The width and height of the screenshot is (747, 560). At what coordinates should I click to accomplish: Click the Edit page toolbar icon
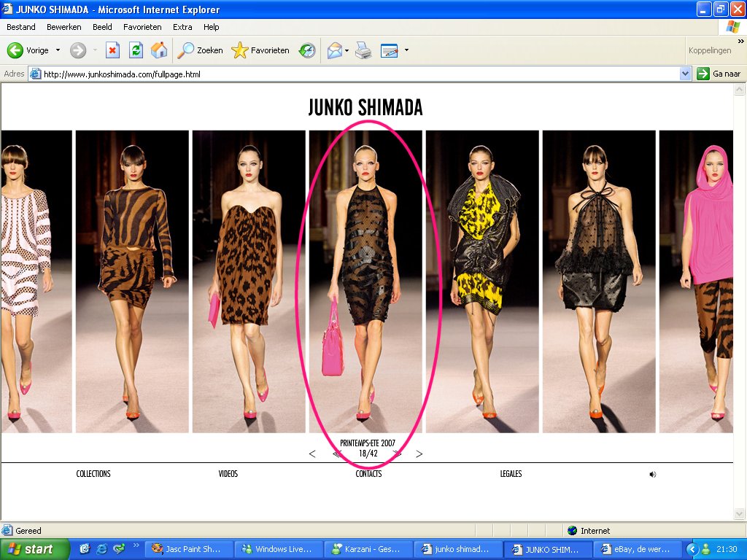click(390, 50)
